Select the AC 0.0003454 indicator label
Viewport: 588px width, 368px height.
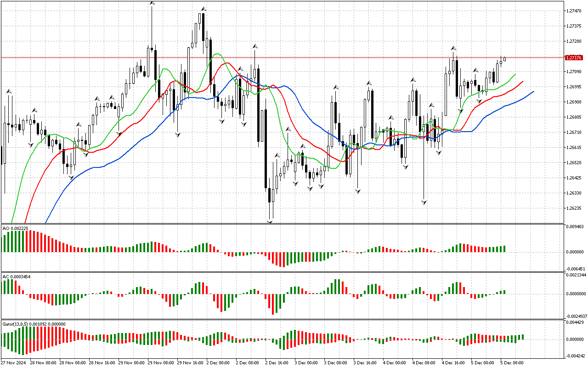[17, 276]
